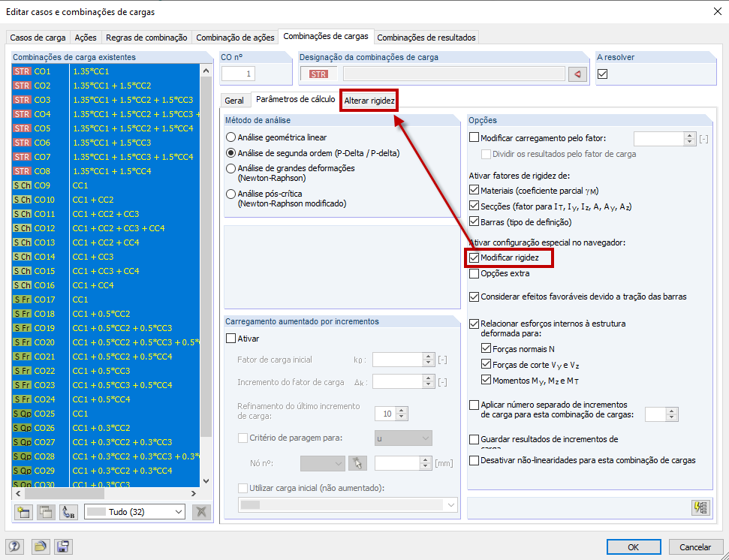Click the node pick cursor icon
The image size is (729, 560).
pos(357,463)
